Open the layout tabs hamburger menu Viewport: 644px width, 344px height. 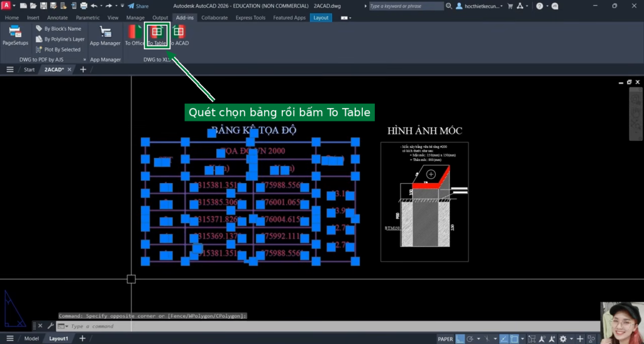click(x=10, y=338)
